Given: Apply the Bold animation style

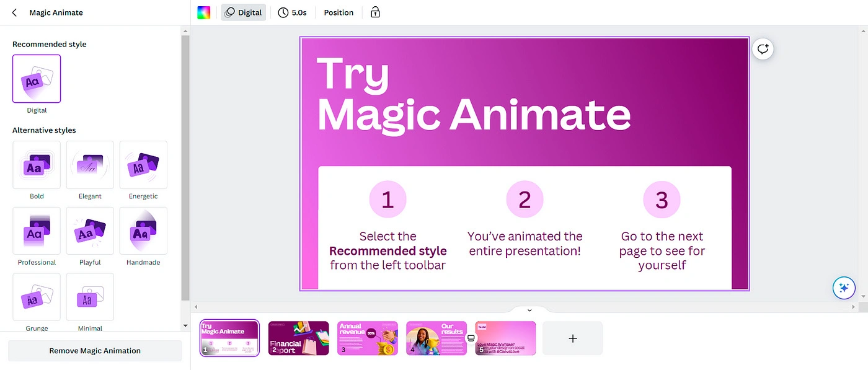Looking at the screenshot, I should pyautogui.click(x=37, y=165).
